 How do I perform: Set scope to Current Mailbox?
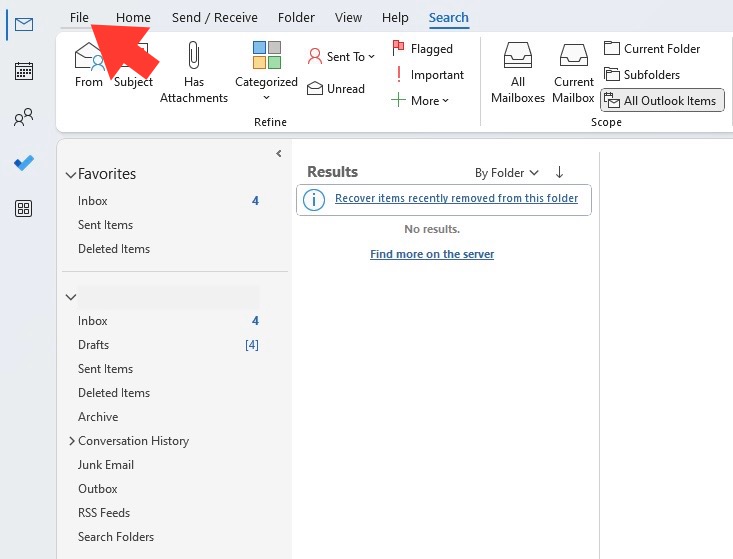point(573,72)
